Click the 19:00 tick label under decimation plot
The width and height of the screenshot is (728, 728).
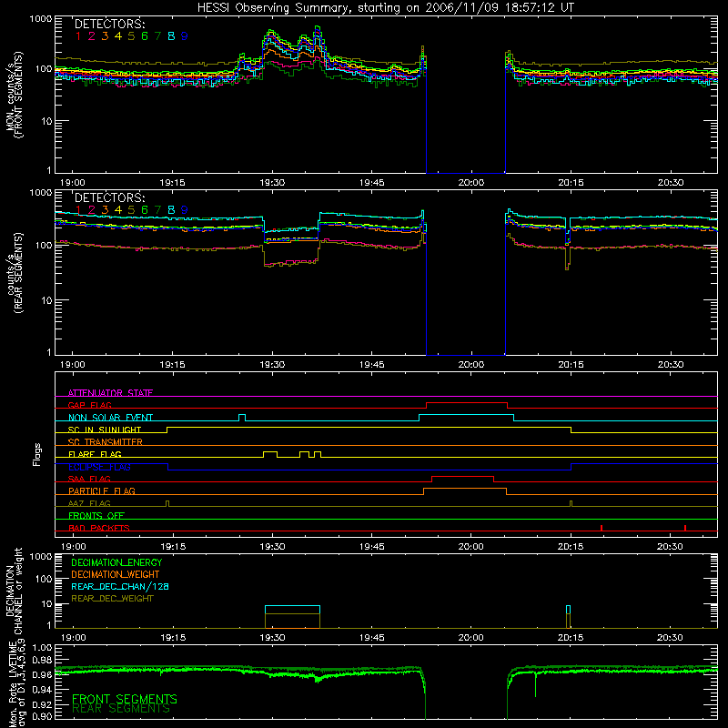pyautogui.click(x=74, y=638)
